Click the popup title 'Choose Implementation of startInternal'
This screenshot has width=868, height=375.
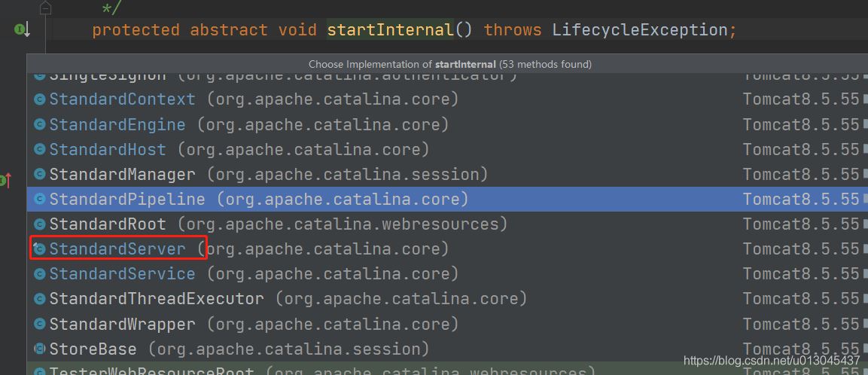449,64
